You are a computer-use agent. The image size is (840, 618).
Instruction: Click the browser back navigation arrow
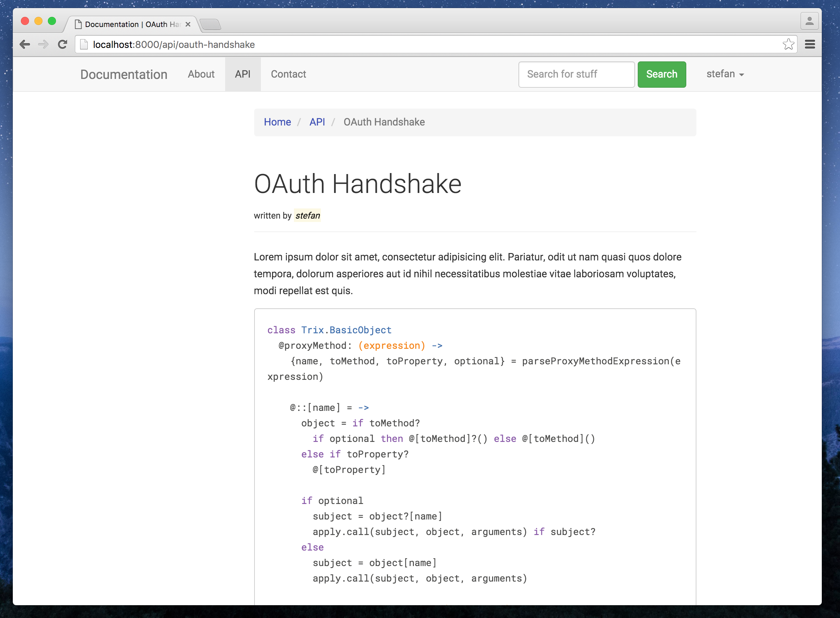pyautogui.click(x=25, y=44)
